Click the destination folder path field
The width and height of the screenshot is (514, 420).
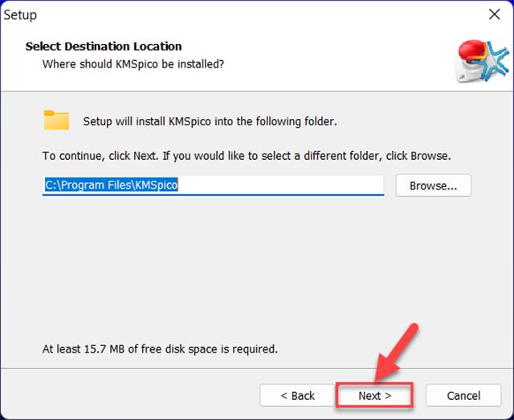point(213,186)
